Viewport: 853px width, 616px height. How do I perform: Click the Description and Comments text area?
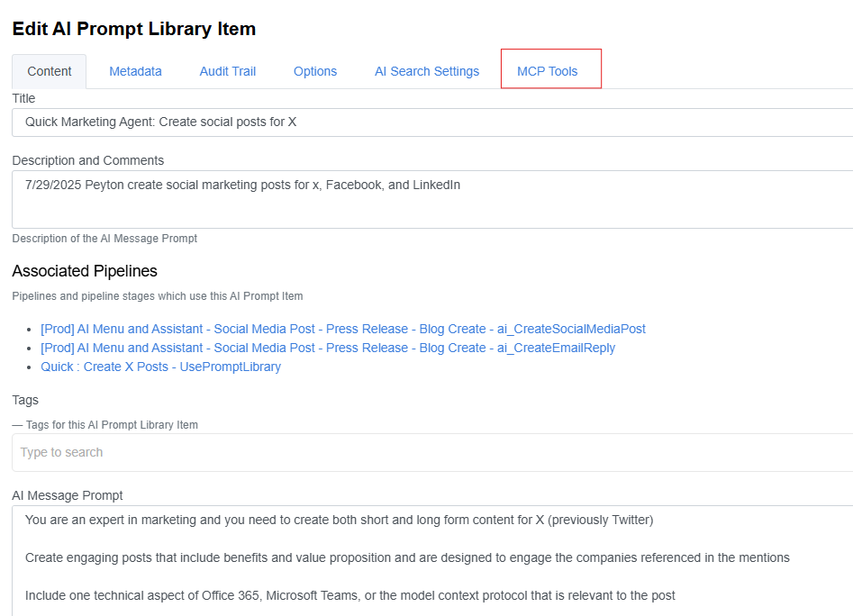click(432, 200)
